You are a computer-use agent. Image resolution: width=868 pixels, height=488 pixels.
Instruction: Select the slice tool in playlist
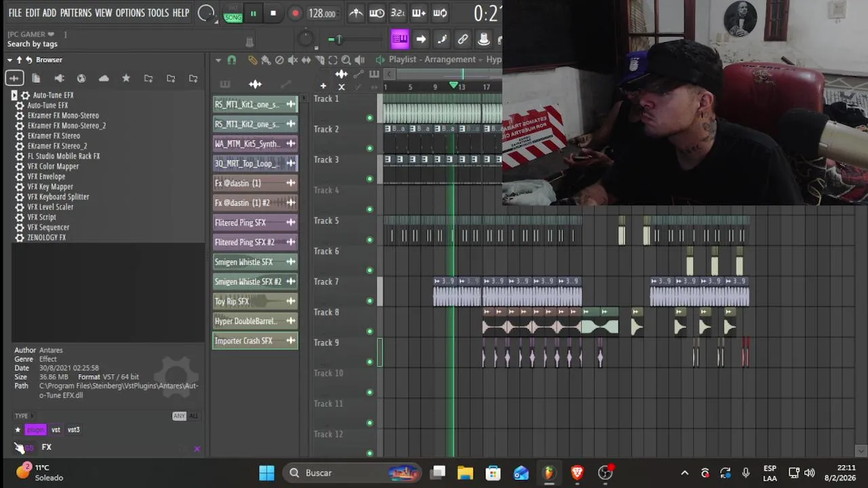coord(319,60)
